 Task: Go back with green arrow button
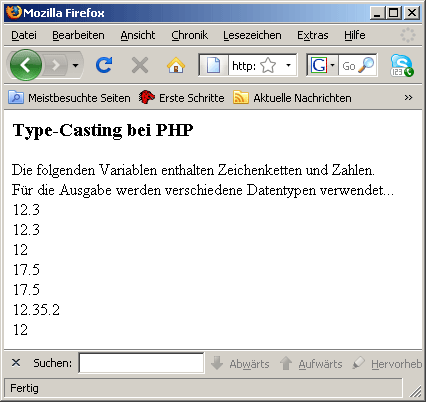(26, 65)
